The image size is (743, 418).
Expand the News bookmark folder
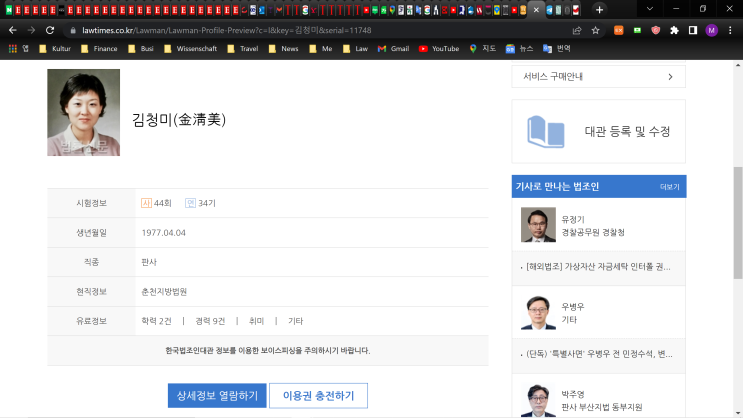click(x=283, y=48)
